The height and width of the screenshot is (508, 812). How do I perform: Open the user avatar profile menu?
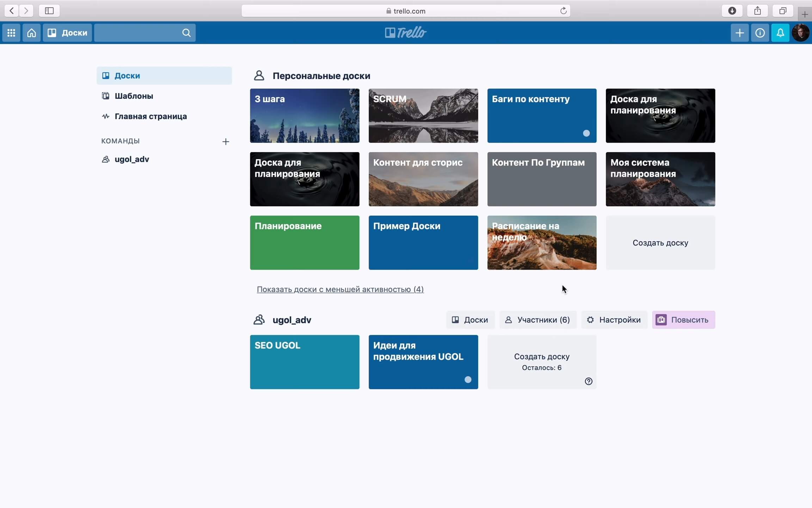click(801, 33)
